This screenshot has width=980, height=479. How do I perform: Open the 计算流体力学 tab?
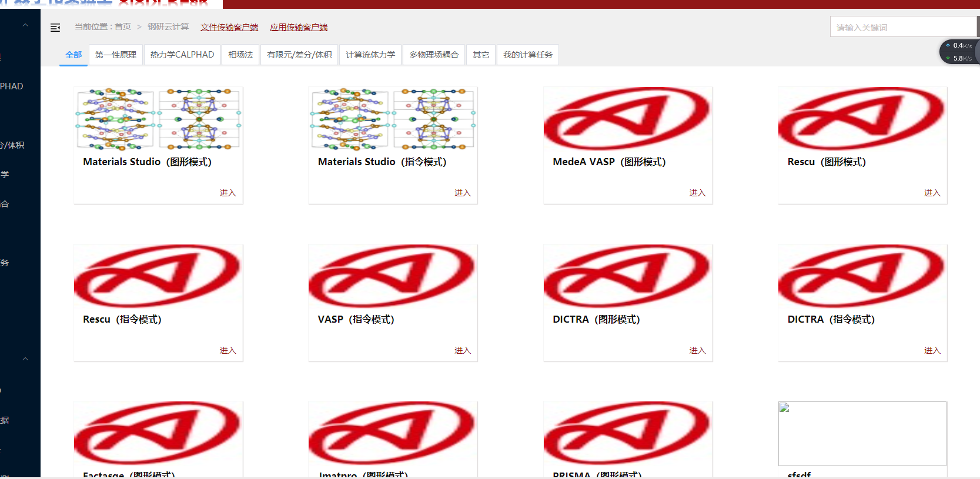point(370,55)
